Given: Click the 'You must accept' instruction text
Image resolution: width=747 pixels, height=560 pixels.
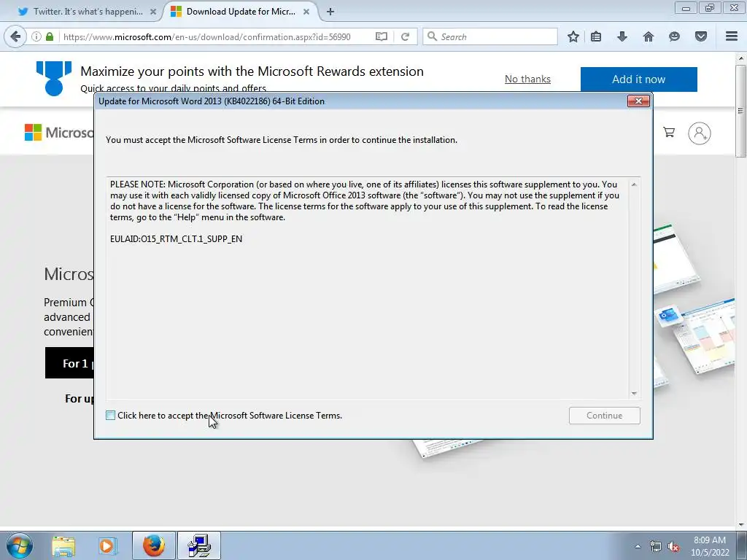Looking at the screenshot, I should (282, 140).
